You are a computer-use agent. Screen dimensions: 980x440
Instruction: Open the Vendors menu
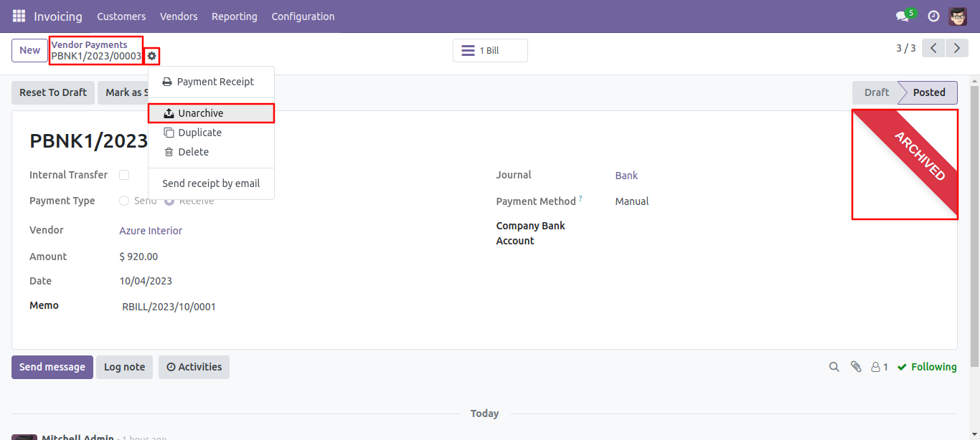pos(179,16)
